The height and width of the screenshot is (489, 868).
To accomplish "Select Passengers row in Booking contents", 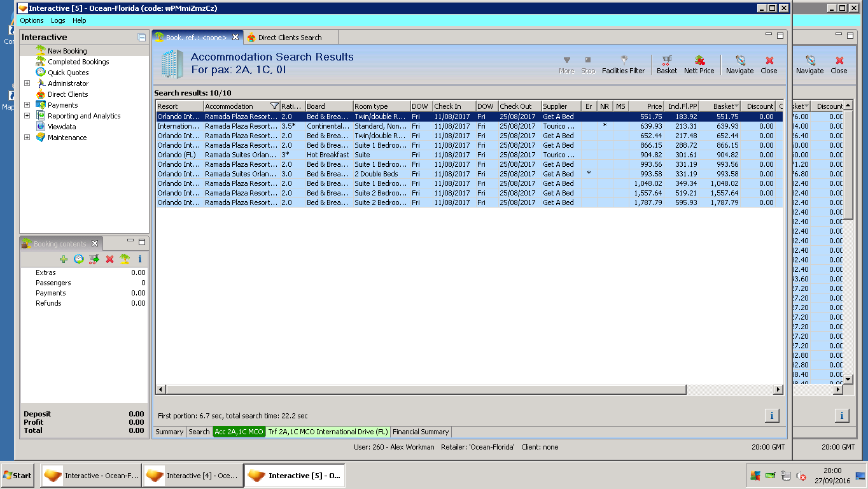I will pos(84,283).
